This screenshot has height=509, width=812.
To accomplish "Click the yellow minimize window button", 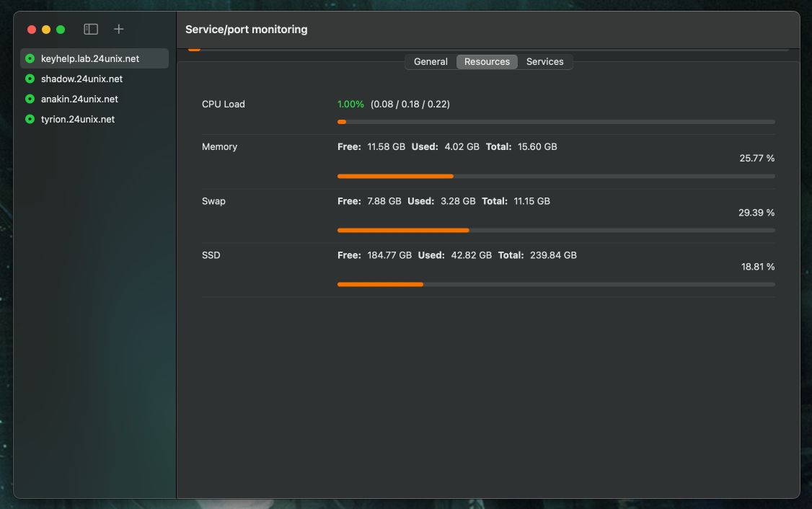I will click(46, 30).
